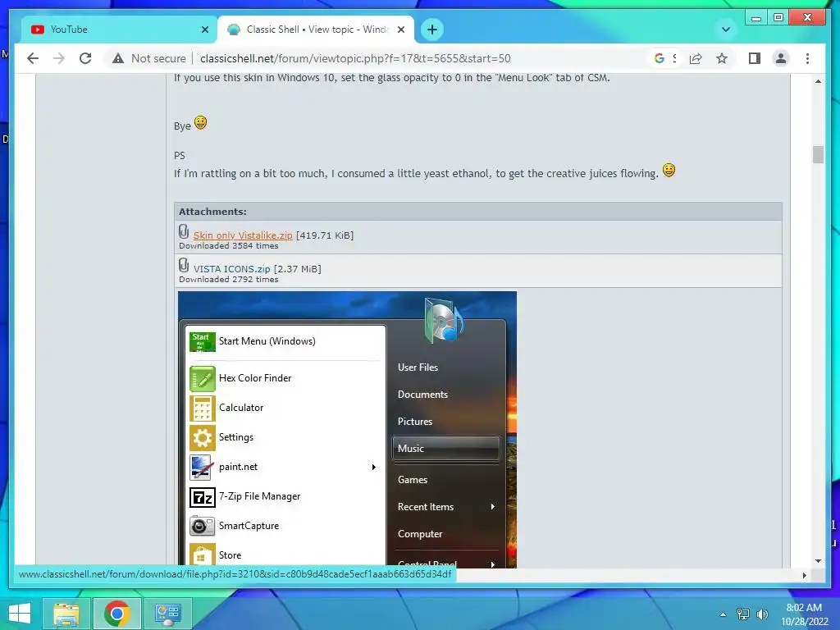Click Documents in the pictured start menu
The image size is (840, 630).
tap(422, 395)
